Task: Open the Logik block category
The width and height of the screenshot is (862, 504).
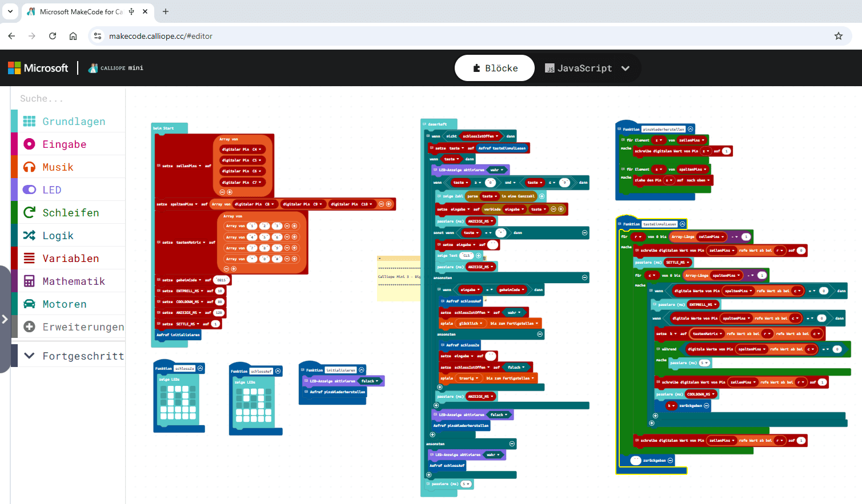Action: point(57,236)
